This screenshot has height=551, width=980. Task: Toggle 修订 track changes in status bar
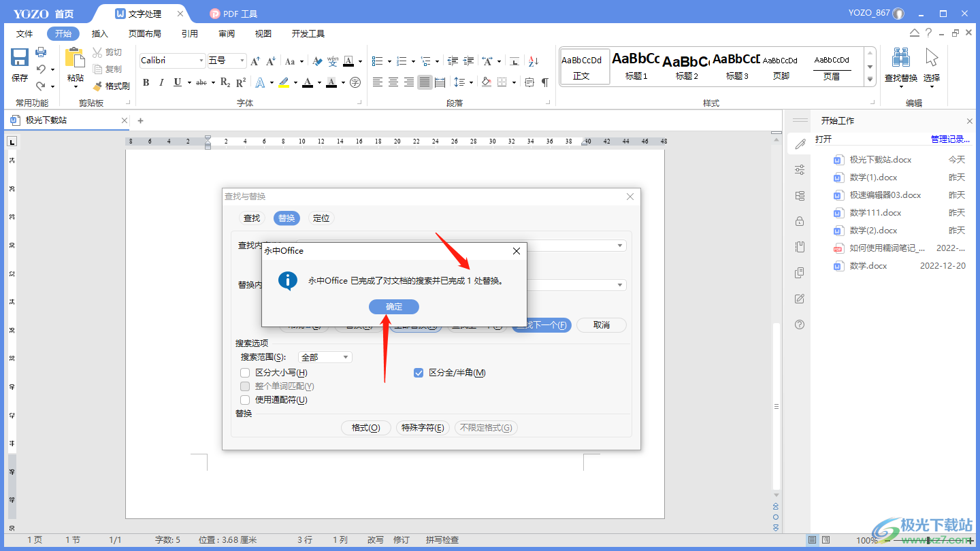(402, 540)
